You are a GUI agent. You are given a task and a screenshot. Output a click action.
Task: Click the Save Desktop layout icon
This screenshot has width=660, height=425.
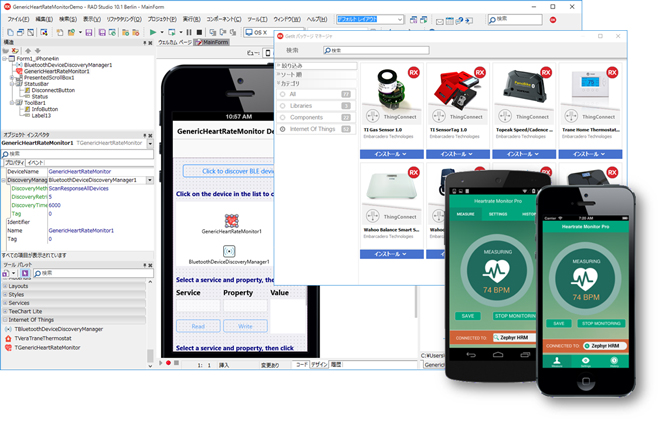point(413,20)
